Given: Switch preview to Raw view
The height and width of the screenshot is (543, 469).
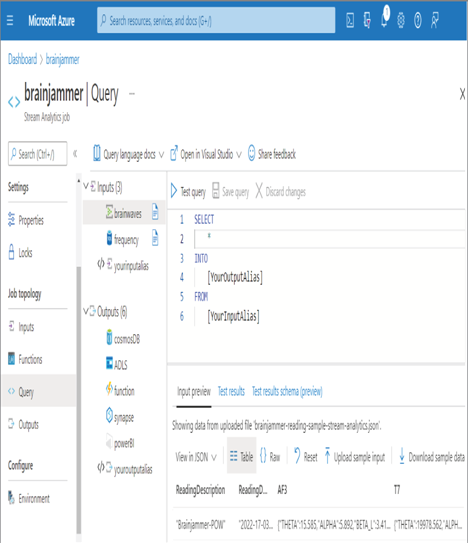Looking at the screenshot, I should (269, 456).
